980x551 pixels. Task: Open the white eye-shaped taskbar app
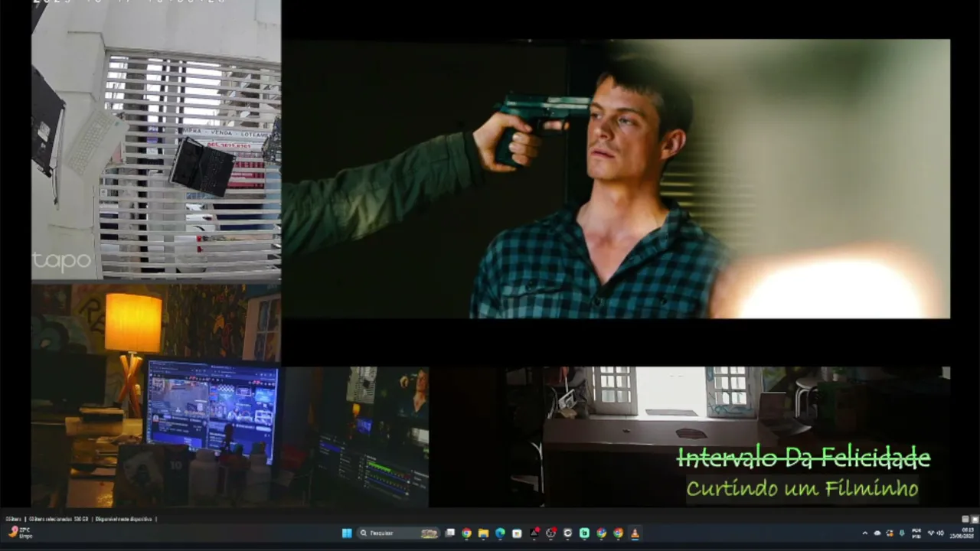coord(567,533)
